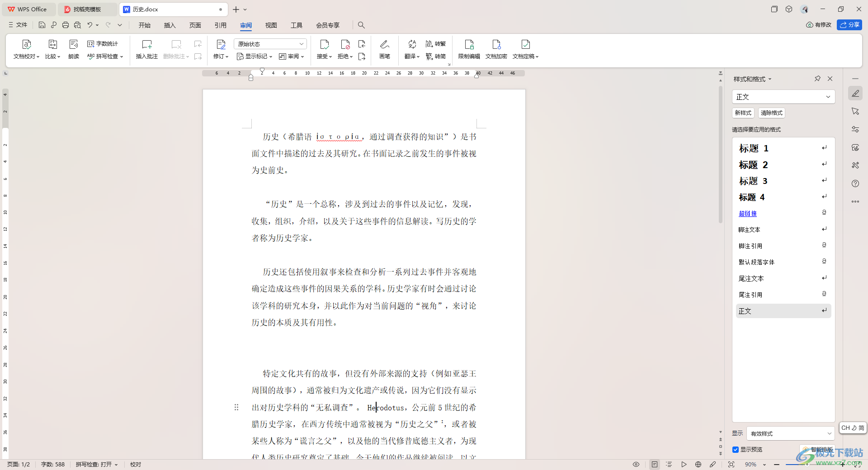Switch to the 找稻壳模板 tab
The image size is (868, 470).
click(x=87, y=9)
